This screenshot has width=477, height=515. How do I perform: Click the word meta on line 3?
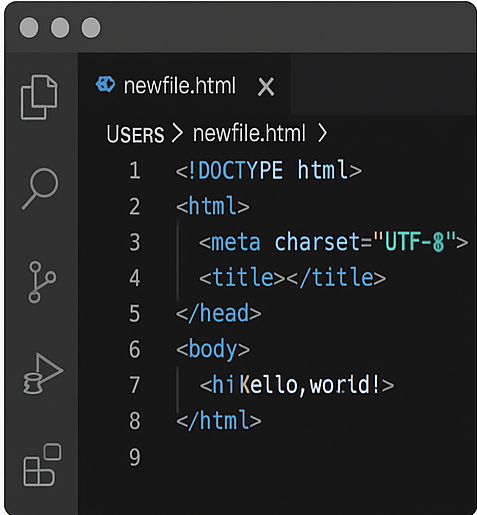coord(235,242)
